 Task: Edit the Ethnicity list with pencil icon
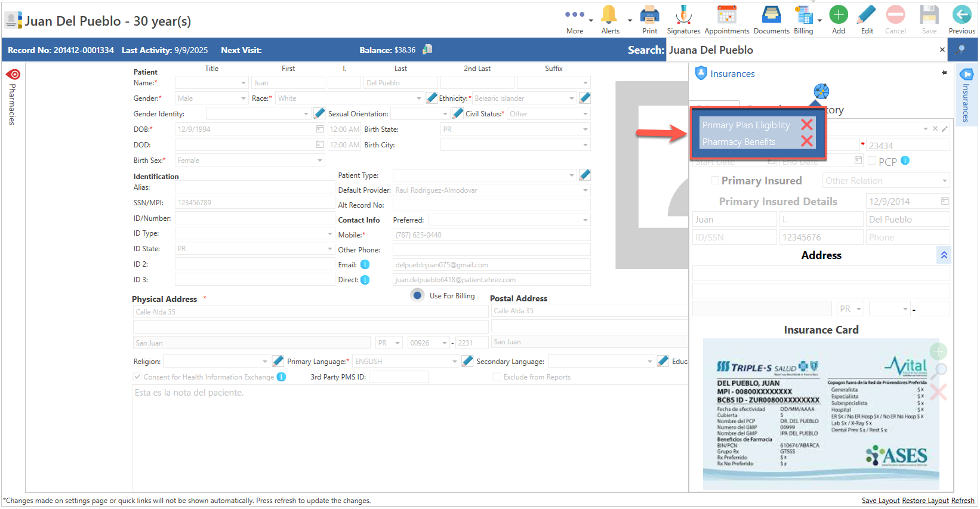(x=585, y=97)
